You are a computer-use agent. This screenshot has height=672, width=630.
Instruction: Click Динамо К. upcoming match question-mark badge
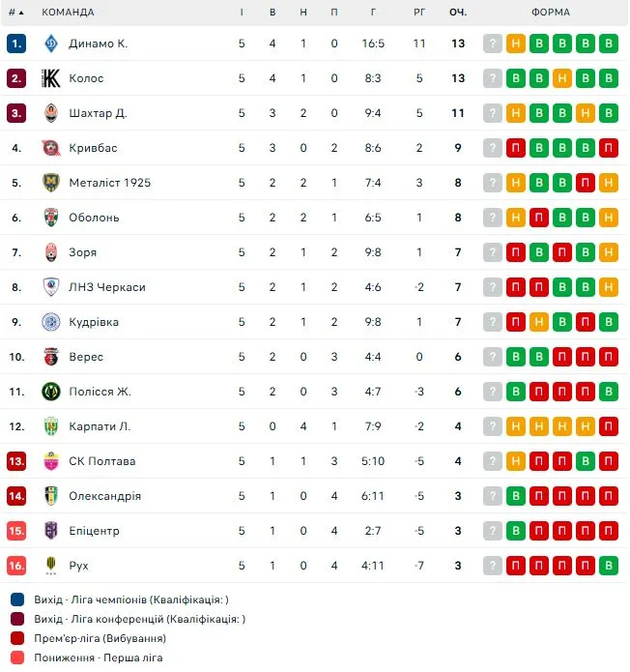coord(493,44)
